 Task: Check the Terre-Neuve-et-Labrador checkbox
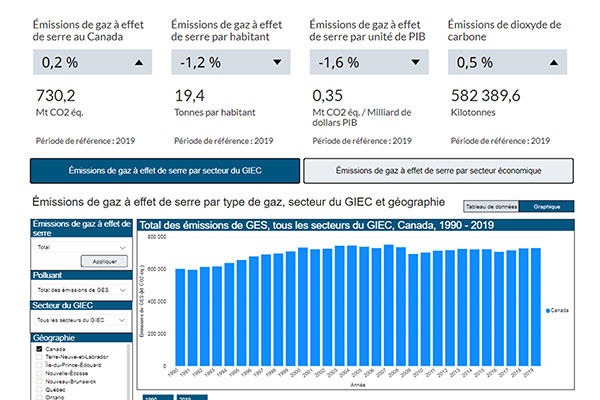[38, 357]
